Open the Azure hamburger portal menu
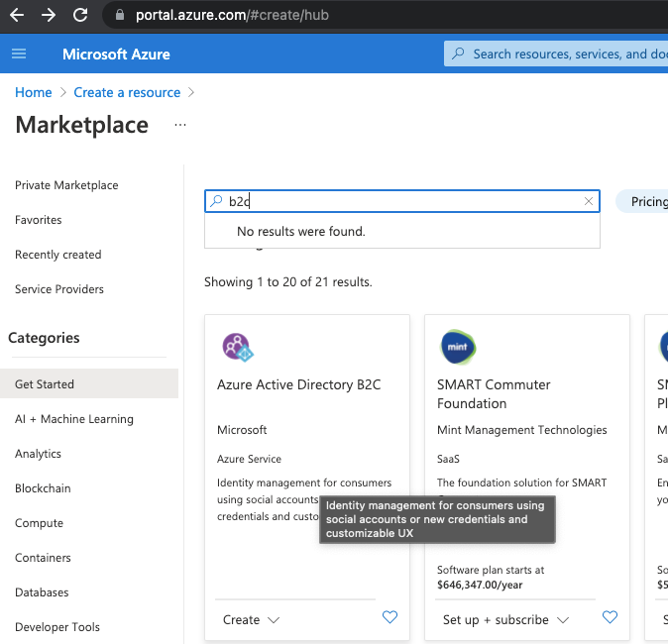668x644 pixels. point(19,54)
